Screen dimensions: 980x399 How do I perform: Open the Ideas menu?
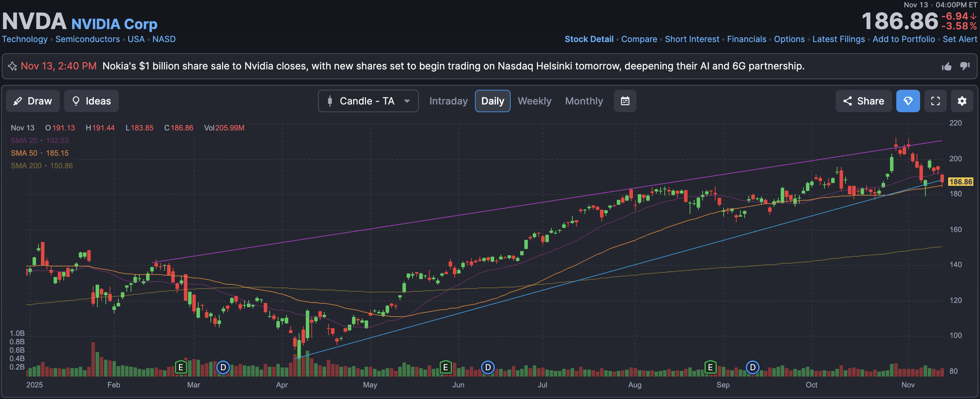pyautogui.click(x=91, y=101)
